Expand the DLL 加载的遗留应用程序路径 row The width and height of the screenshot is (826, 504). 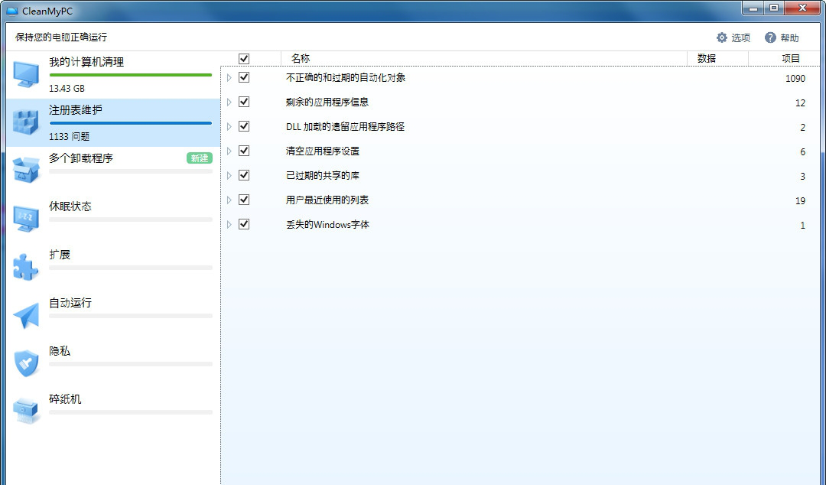coord(229,126)
